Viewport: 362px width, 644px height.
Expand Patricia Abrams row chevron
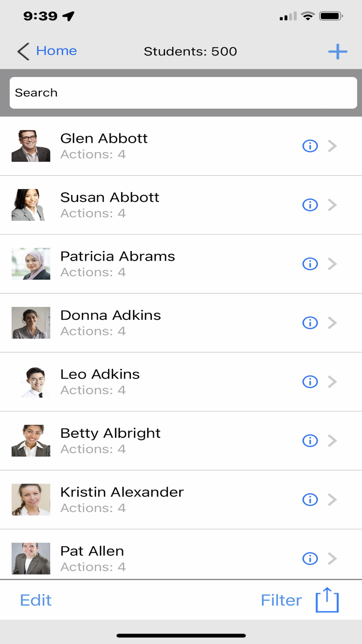[x=332, y=264]
